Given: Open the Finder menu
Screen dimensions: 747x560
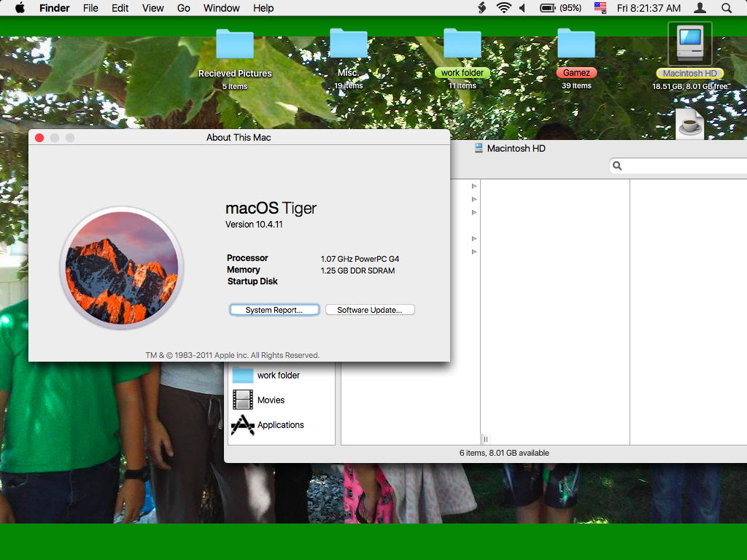Looking at the screenshot, I should [x=54, y=8].
